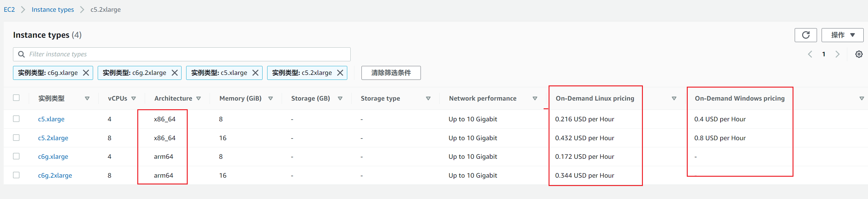
Task: Click arm64 in c6g.2xlarge row
Action: (x=163, y=175)
